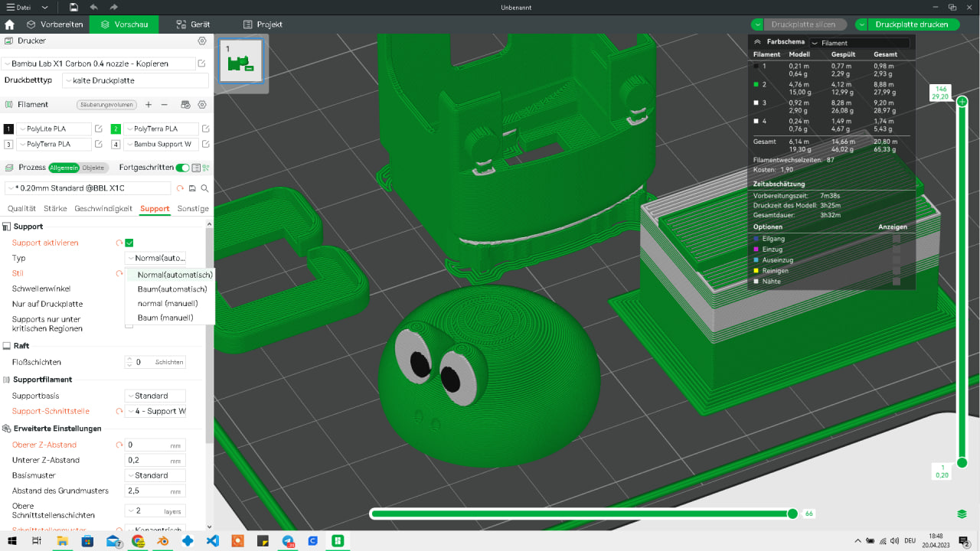Toggle Auseinzug display checkbox
The image size is (980, 551).
coord(897,260)
